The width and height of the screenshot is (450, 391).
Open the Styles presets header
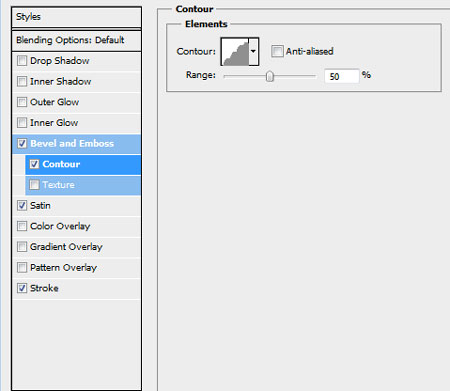tap(76, 17)
